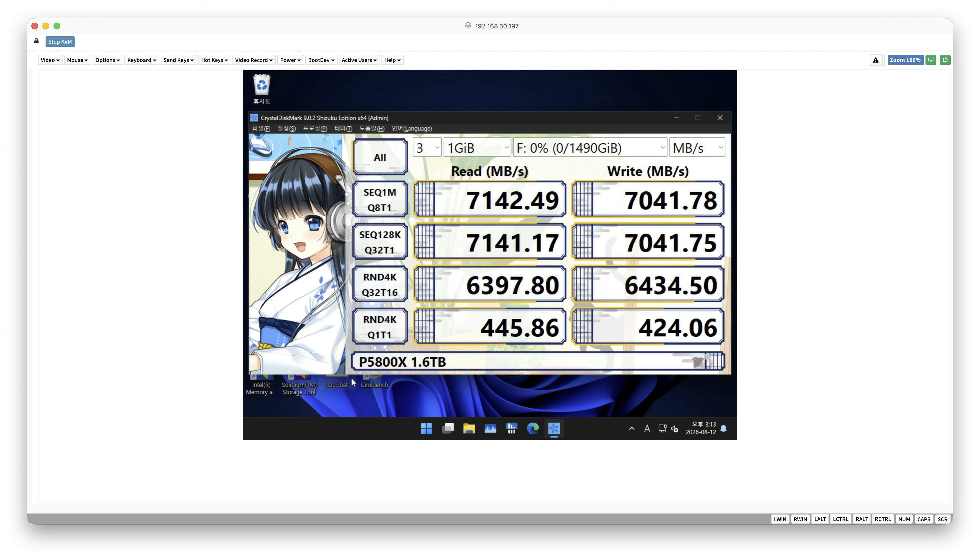
Task: Show hidden tray icons chevron
Action: click(x=632, y=428)
